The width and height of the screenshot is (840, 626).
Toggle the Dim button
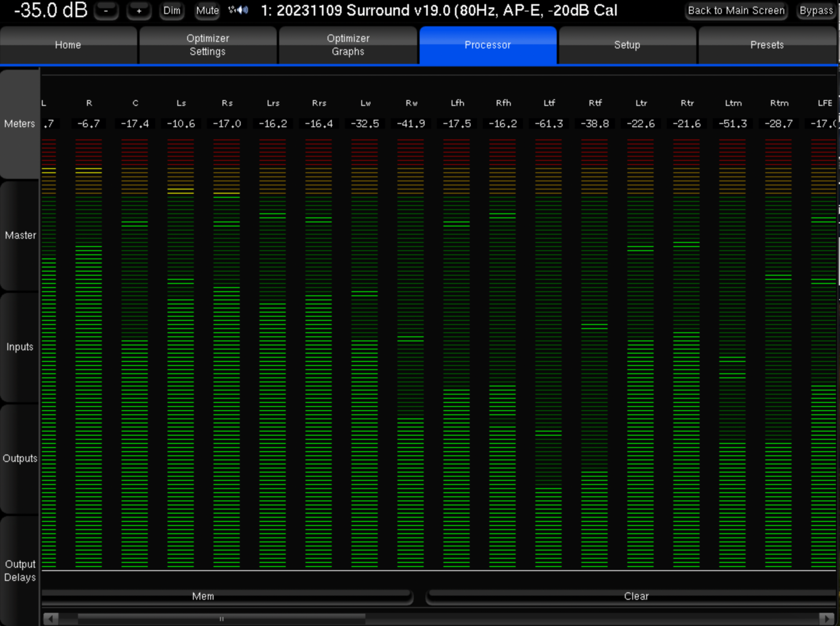tap(172, 10)
